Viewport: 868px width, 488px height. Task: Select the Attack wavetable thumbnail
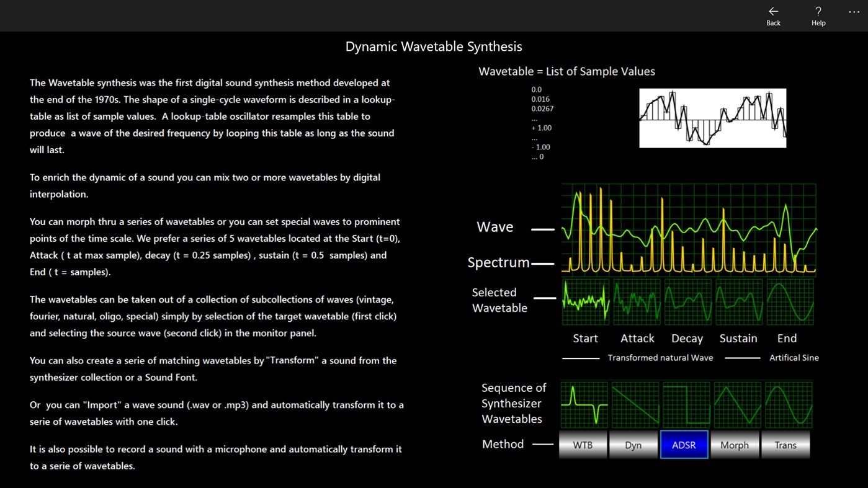[636, 301]
